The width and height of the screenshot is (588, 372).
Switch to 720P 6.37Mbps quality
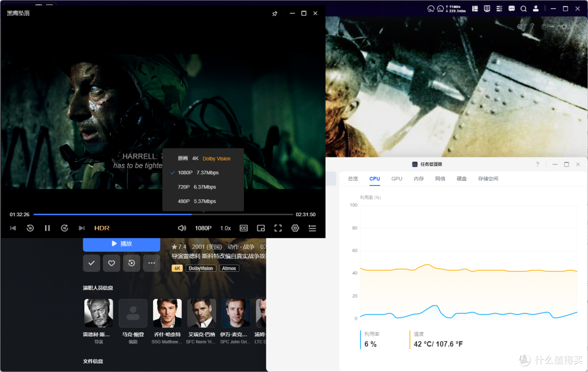[203, 187]
